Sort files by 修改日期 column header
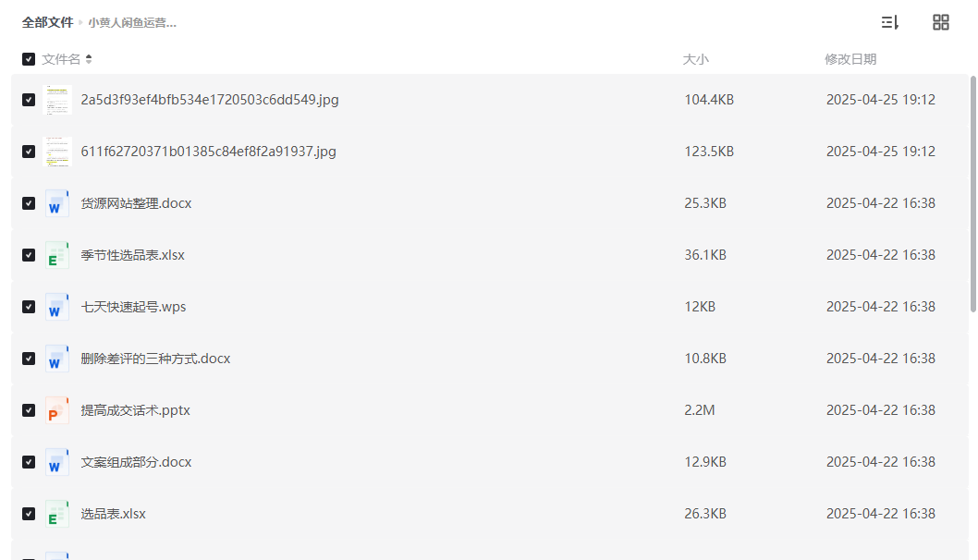Screen dimensions: 978x560 click(850, 59)
